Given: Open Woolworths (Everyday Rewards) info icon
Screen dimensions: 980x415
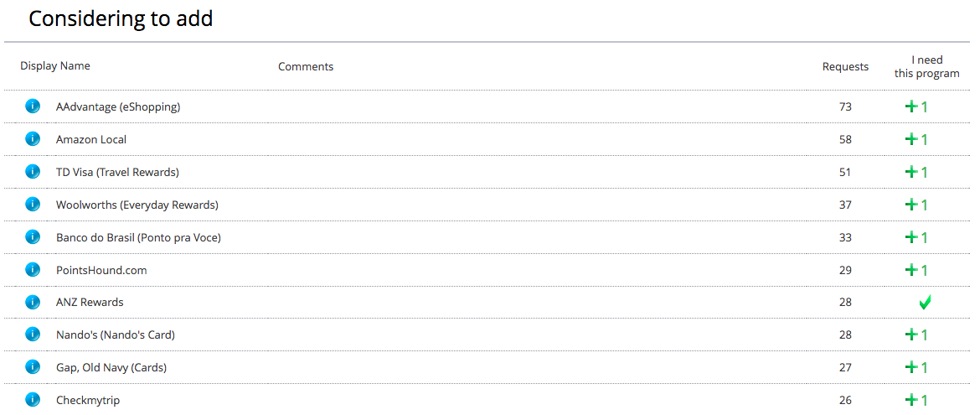Looking at the screenshot, I should [33, 204].
